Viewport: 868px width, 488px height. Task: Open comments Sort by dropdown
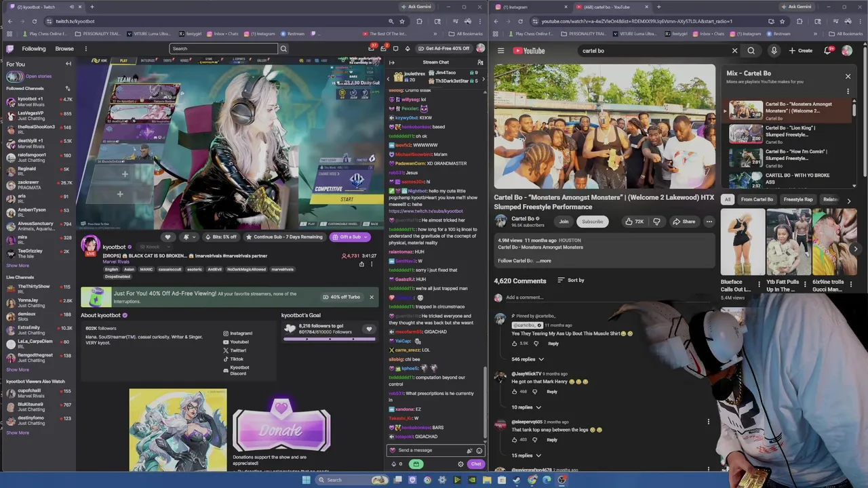[x=570, y=281]
